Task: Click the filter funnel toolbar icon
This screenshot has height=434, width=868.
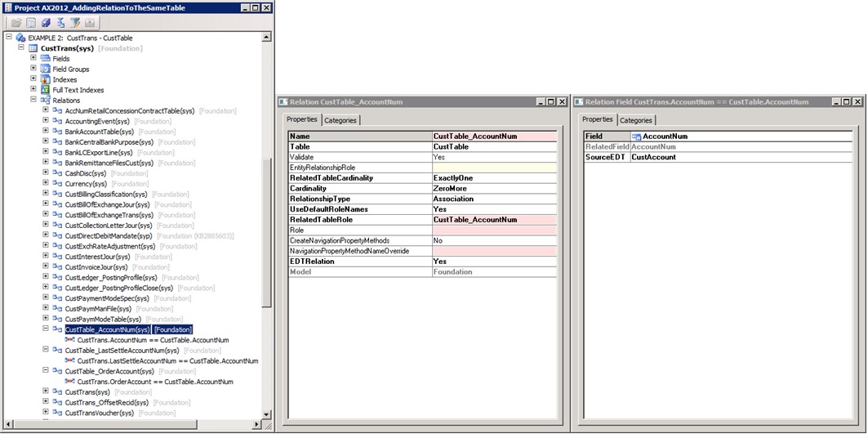Action: [x=74, y=22]
